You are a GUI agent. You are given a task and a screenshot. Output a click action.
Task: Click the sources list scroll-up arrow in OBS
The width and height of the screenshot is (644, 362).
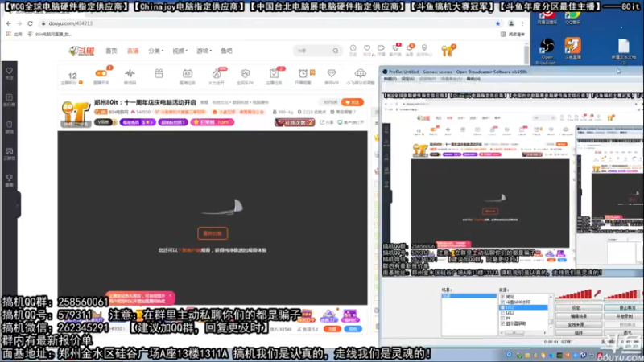click(551, 297)
